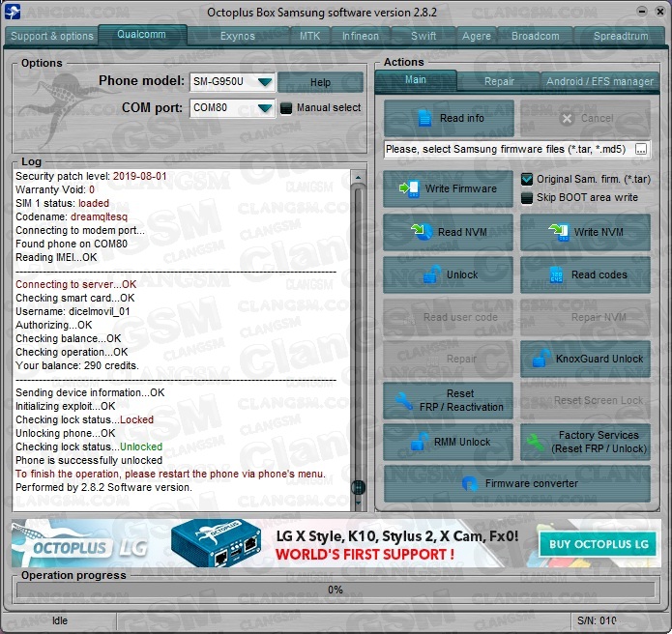Screen dimensions: 672x634
Task: Click the S/N status bar entry
Action: click(597, 620)
